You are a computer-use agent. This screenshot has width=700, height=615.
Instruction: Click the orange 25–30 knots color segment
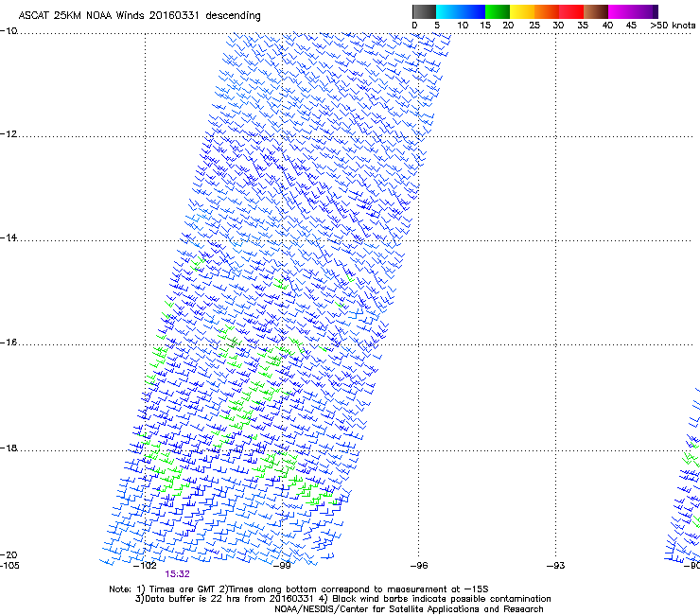tap(547, 11)
